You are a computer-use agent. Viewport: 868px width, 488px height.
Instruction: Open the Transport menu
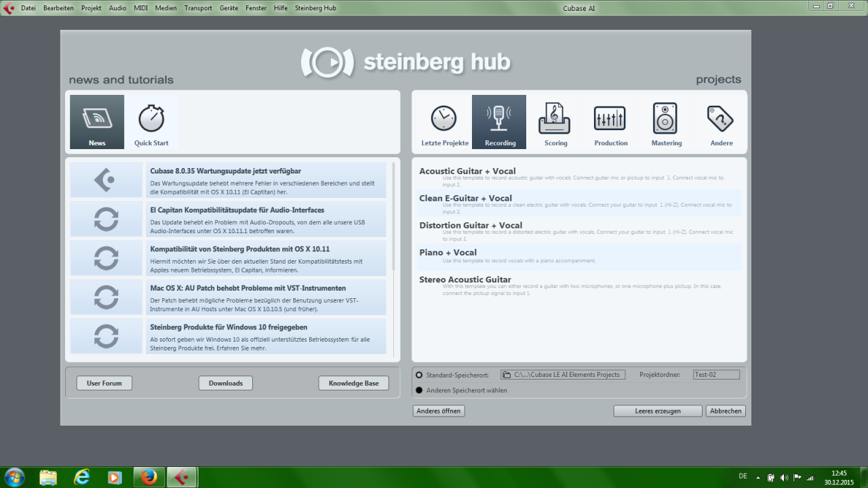(x=198, y=8)
